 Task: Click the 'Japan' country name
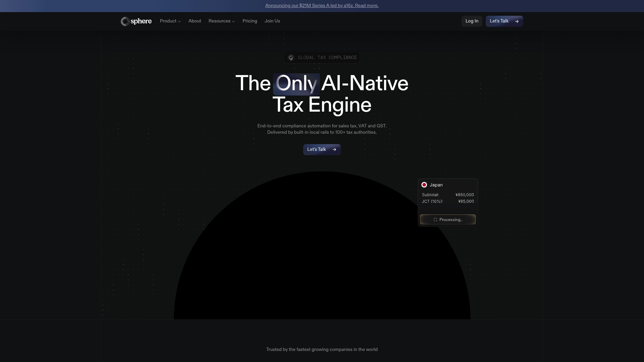click(x=436, y=185)
